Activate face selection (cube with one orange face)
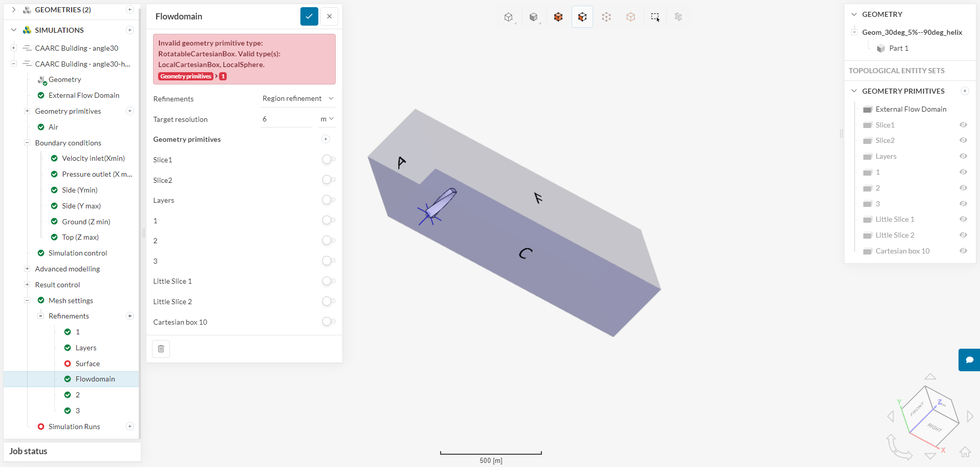 point(582,17)
